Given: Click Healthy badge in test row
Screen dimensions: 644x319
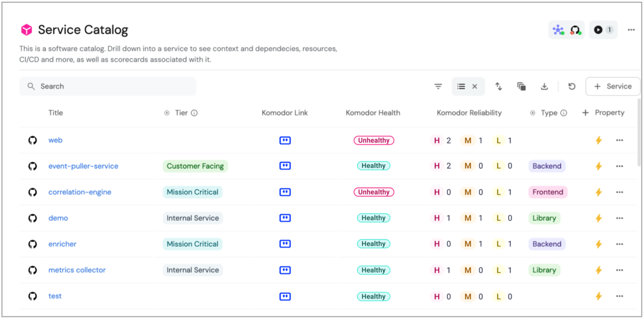Looking at the screenshot, I should click(373, 296).
